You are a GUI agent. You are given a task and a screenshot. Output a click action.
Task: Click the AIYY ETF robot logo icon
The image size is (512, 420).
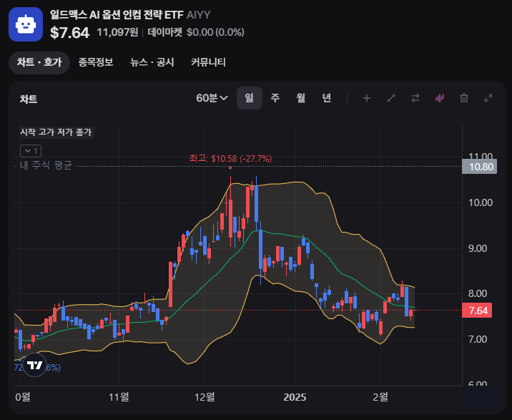coord(26,24)
